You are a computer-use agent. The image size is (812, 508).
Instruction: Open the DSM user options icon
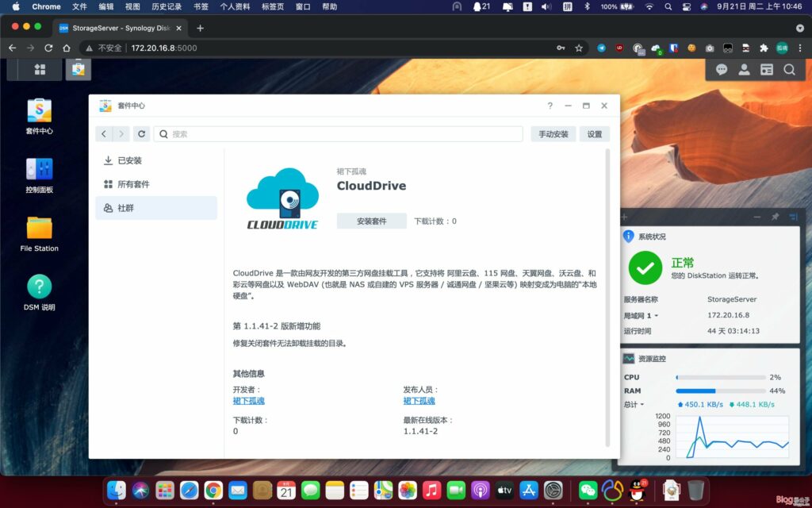(x=744, y=70)
